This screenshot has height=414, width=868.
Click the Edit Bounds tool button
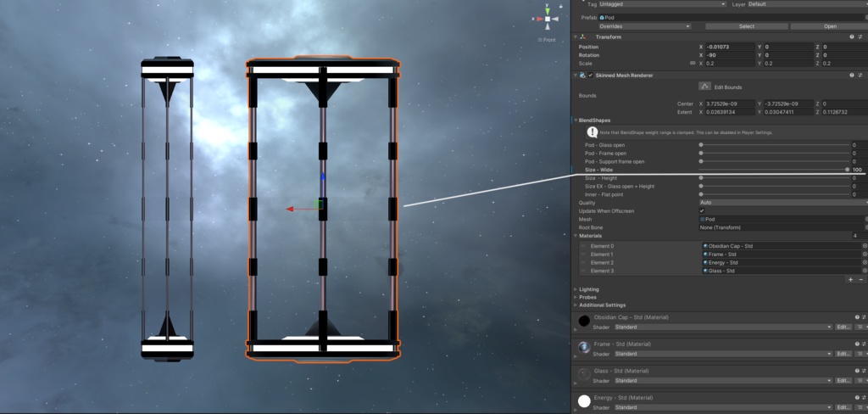point(704,87)
